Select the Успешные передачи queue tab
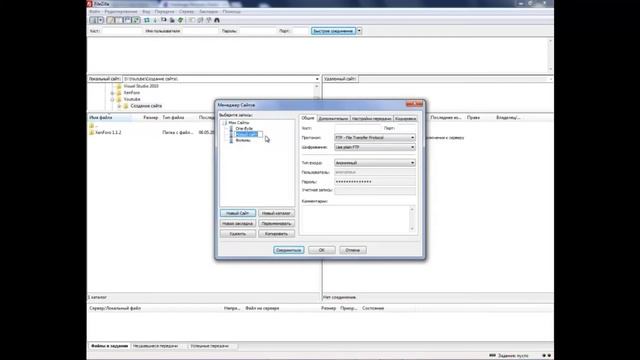This screenshot has width=640, height=360. coord(209,346)
